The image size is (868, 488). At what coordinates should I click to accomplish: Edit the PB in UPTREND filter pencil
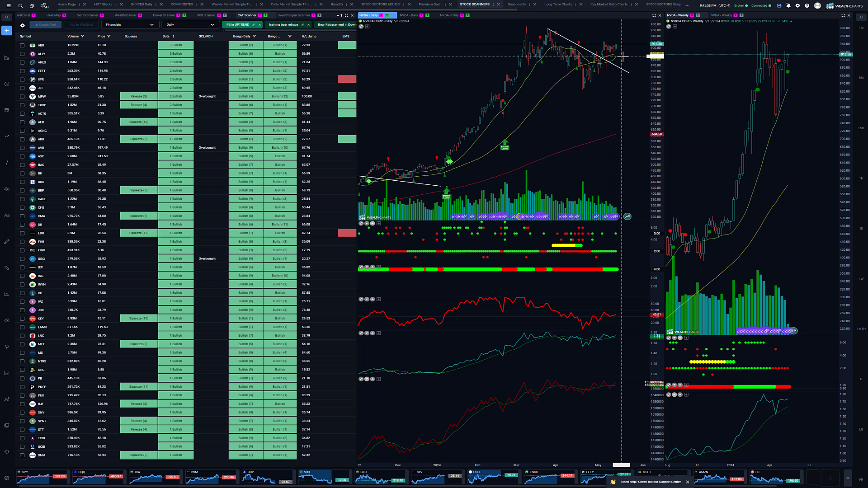coord(253,25)
